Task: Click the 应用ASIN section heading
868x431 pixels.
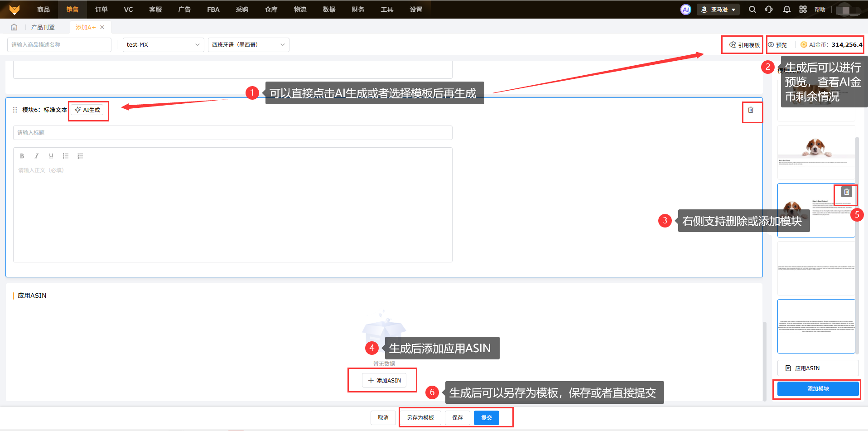Action: 32,295
